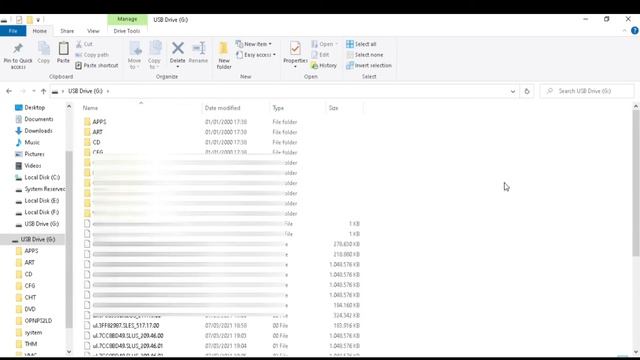The height and width of the screenshot is (360, 640).
Task: Click the Manage contextual tab
Action: coord(127,19)
